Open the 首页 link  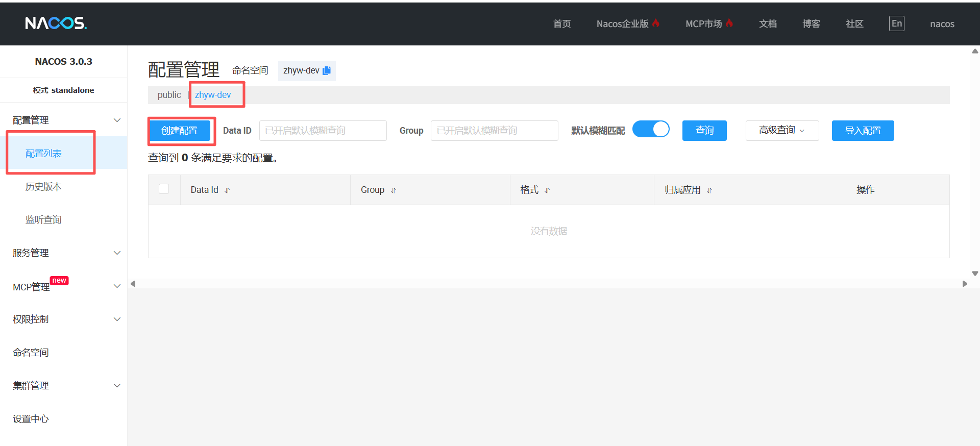tap(562, 24)
